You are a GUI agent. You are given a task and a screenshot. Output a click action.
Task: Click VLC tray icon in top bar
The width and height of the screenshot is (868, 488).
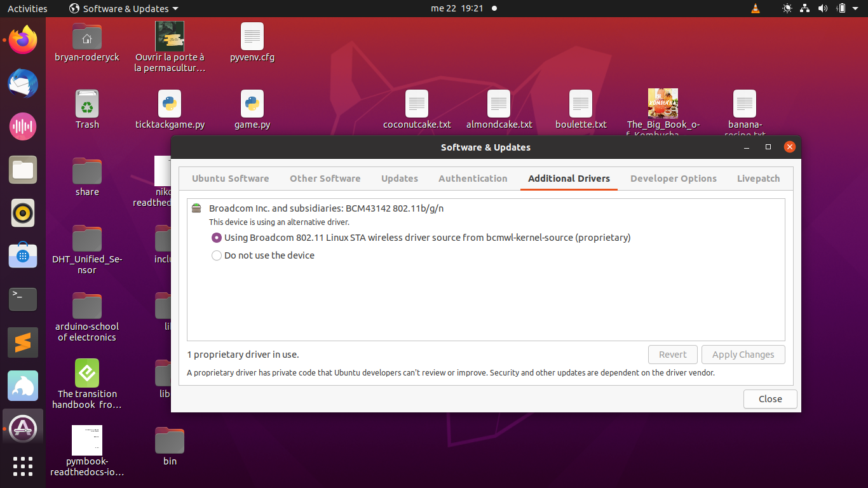(x=756, y=8)
